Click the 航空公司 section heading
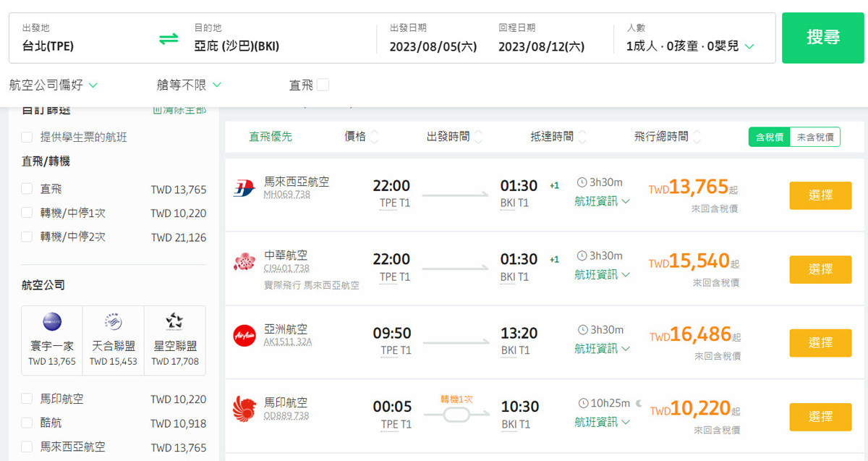The height and width of the screenshot is (461, 868). [43, 285]
